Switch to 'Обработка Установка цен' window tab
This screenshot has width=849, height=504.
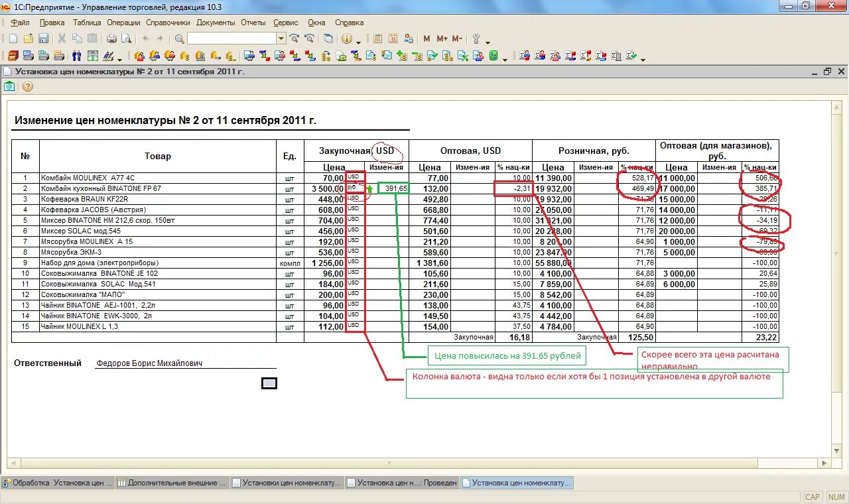[57, 483]
